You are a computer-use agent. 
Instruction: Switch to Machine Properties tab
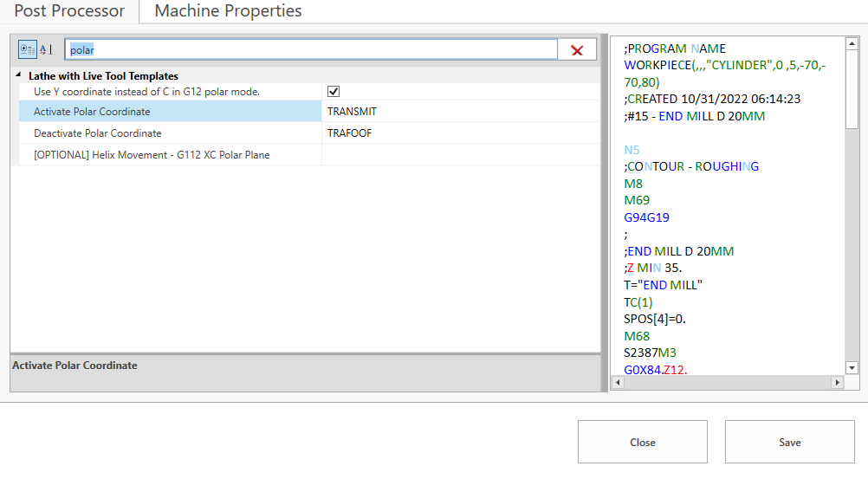coord(228,11)
